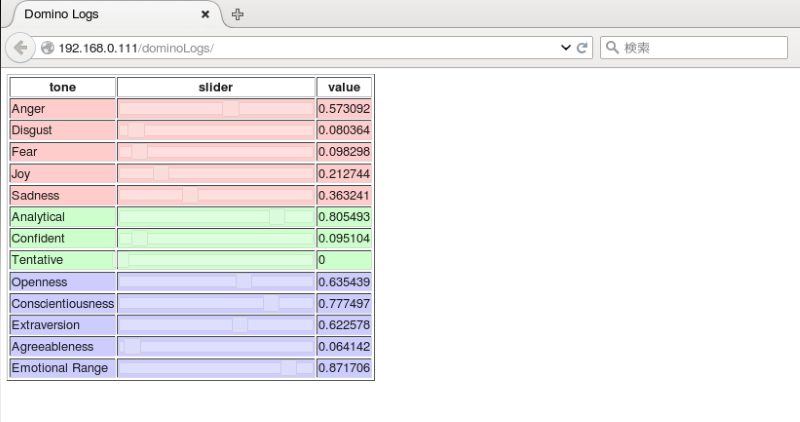Select the Emotional Range tone label
The image size is (800, 422).
click(60, 368)
